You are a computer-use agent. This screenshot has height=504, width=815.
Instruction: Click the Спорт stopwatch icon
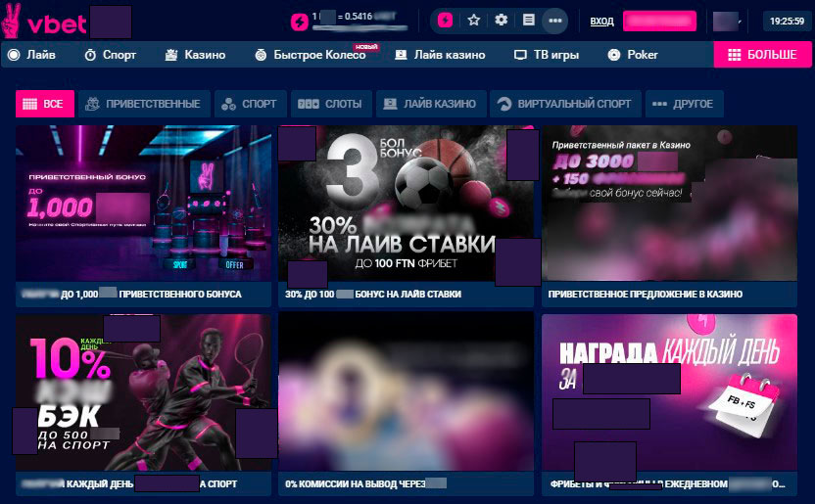90,55
